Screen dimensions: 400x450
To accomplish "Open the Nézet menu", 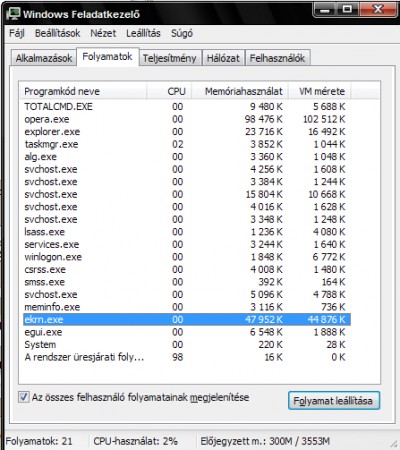I will pos(103,33).
